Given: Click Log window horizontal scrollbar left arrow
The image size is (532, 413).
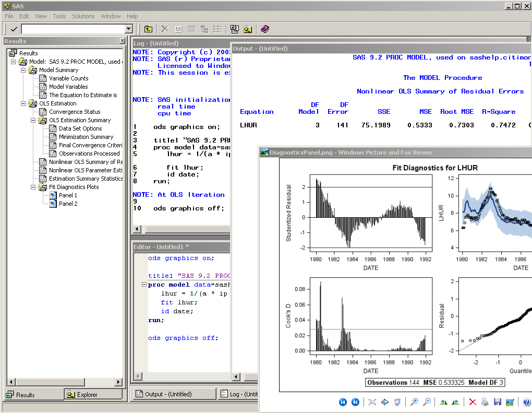Looking at the screenshot, I should tap(137, 229).
